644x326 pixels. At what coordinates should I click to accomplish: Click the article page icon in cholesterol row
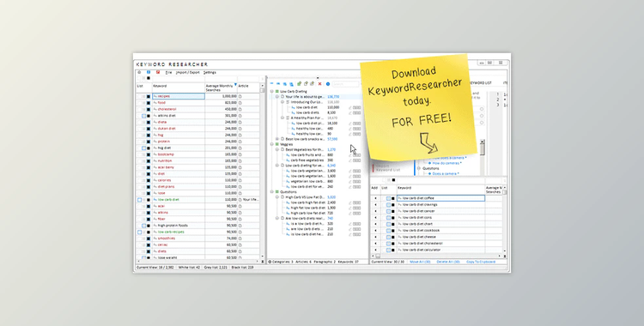point(240,109)
